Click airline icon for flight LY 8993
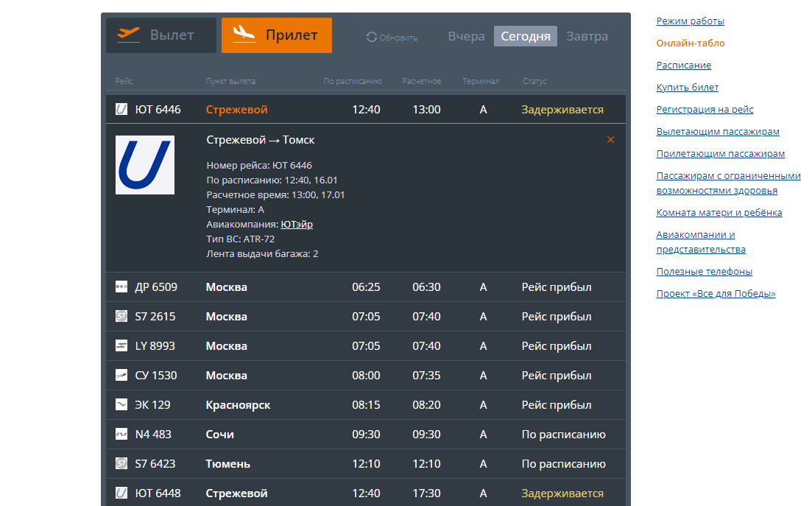This screenshot has height=506, width=812. coord(121,346)
